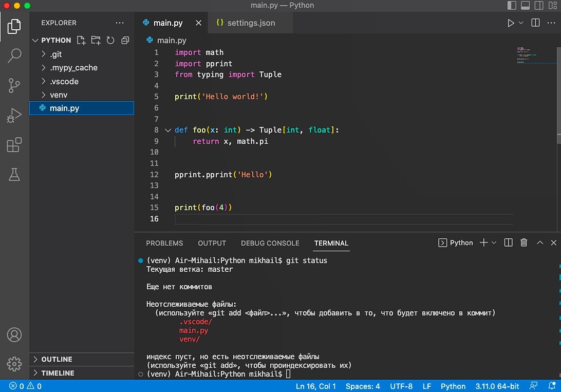Toggle the primary sidebar layout button

click(512, 6)
